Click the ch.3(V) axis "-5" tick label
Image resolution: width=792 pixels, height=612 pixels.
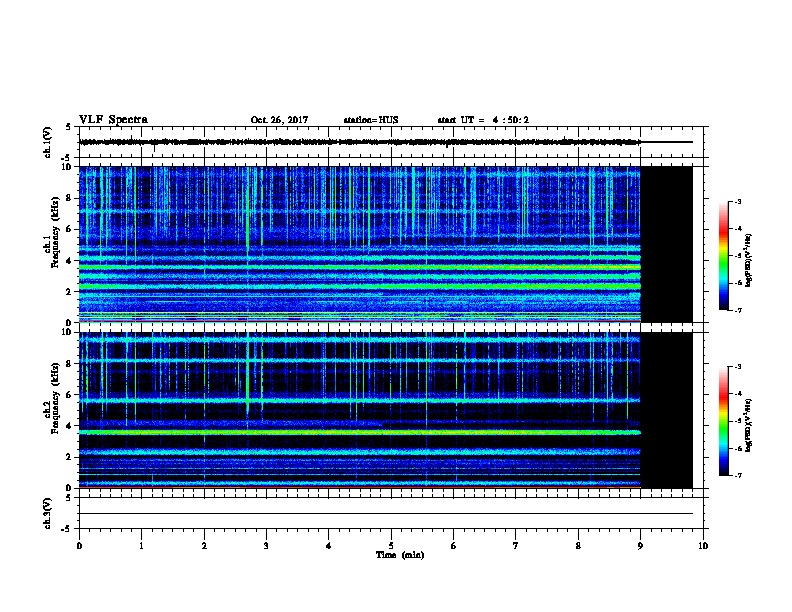(67, 529)
